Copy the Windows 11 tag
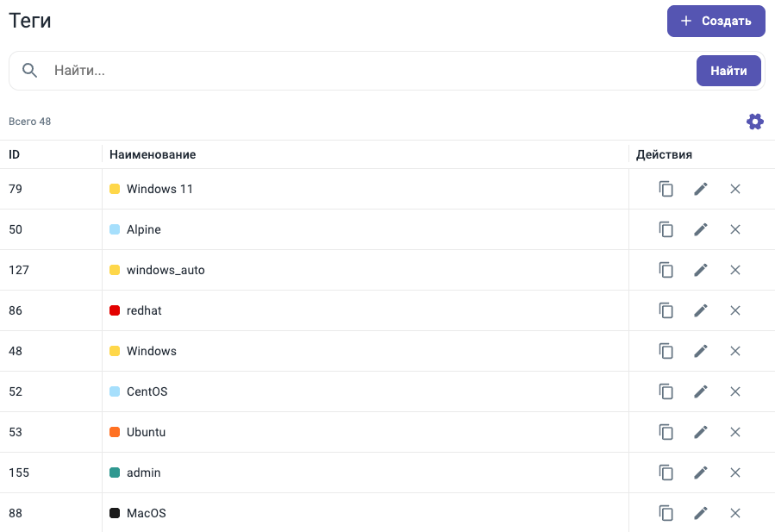Viewport: 775px width, 532px height. pyautogui.click(x=666, y=189)
